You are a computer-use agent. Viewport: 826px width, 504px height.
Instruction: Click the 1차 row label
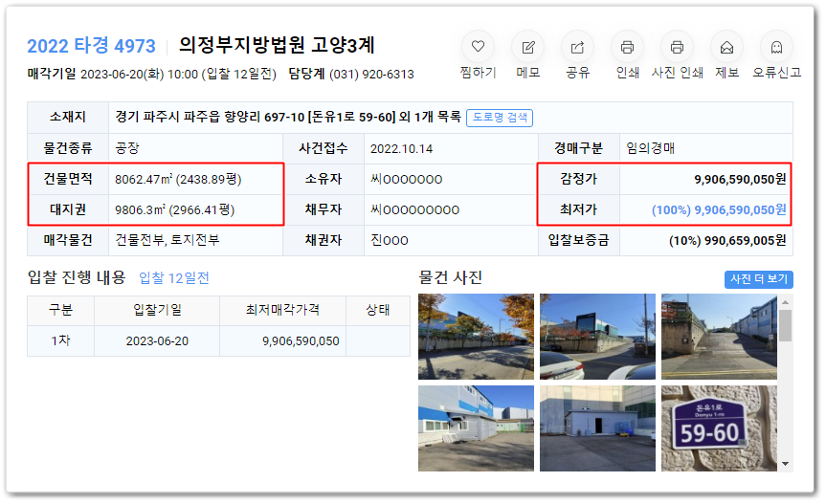[60, 340]
